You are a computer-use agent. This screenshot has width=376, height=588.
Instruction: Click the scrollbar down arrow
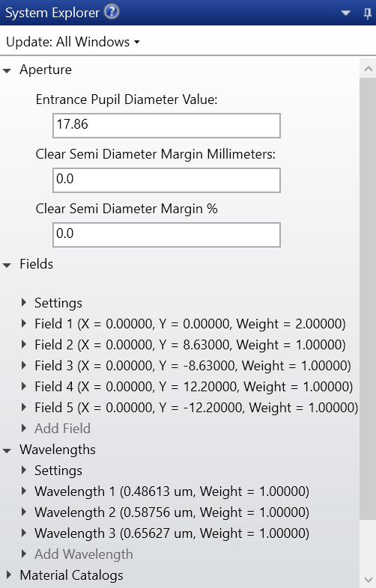click(368, 579)
